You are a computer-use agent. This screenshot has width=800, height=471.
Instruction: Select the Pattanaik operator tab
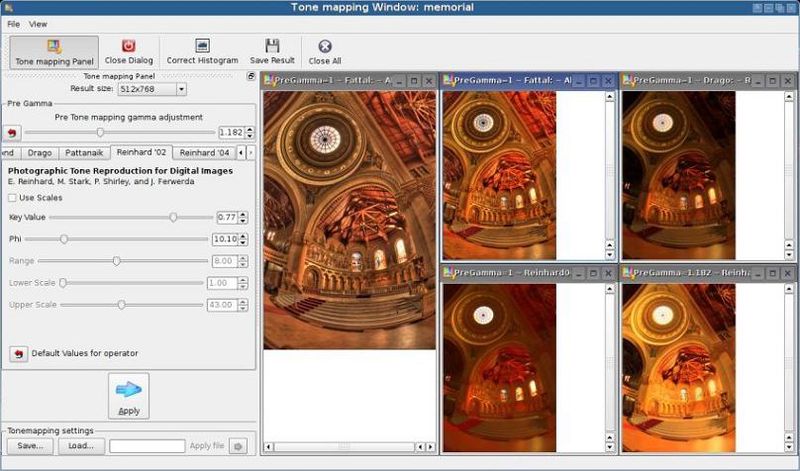pyautogui.click(x=85, y=153)
